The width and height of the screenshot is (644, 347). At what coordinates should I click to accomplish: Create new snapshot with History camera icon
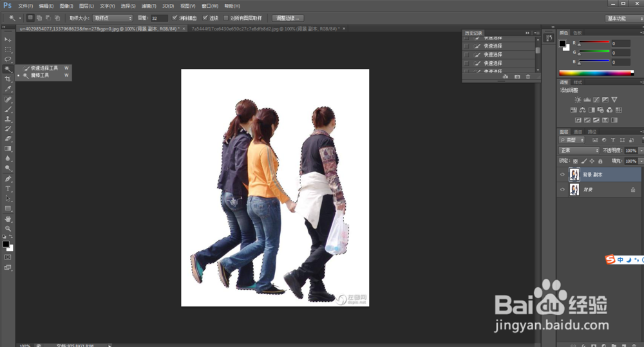(x=517, y=77)
